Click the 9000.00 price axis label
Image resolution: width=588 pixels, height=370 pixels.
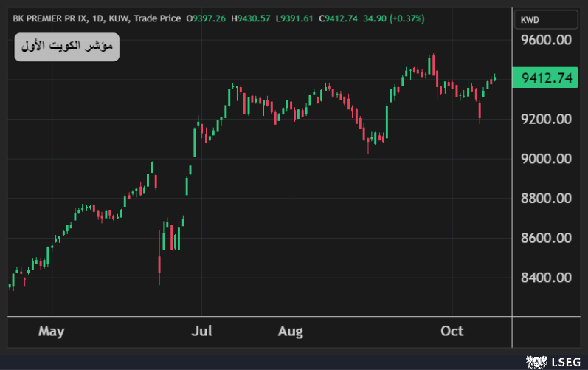547,159
